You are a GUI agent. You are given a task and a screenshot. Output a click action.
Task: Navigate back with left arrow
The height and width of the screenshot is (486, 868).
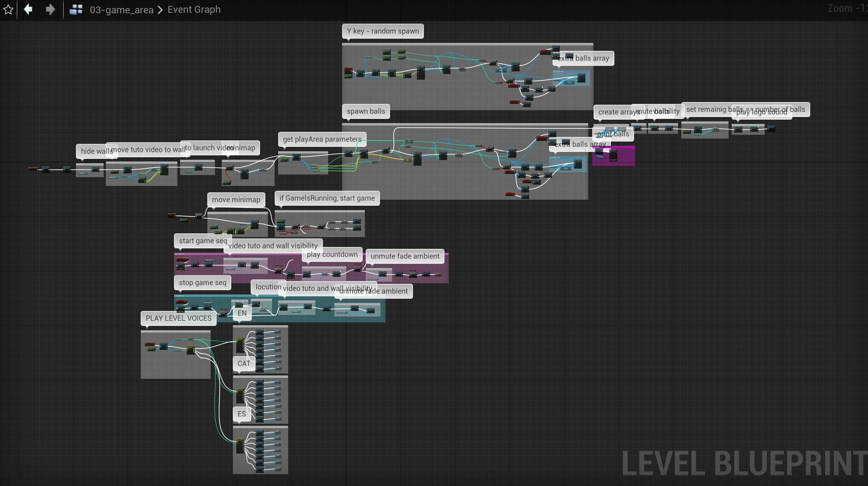click(28, 9)
